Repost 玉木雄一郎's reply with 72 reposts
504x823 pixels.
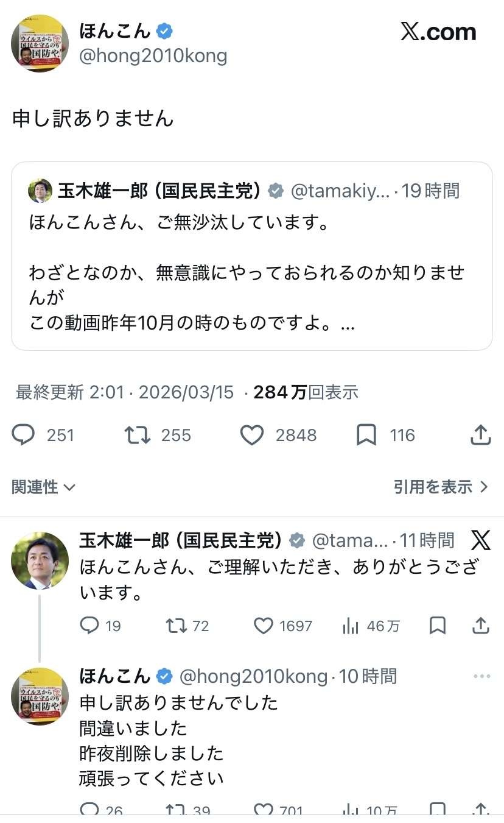pyautogui.click(x=177, y=626)
